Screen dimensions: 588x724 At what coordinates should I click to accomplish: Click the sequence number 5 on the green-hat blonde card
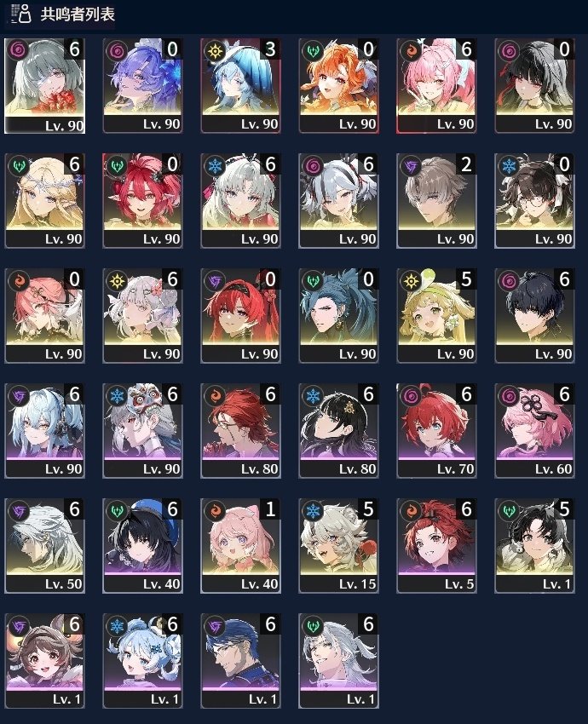pos(466,279)
